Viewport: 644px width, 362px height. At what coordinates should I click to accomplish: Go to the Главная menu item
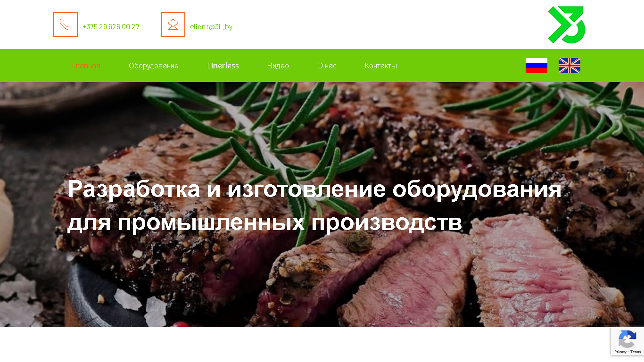pos(86,66)
